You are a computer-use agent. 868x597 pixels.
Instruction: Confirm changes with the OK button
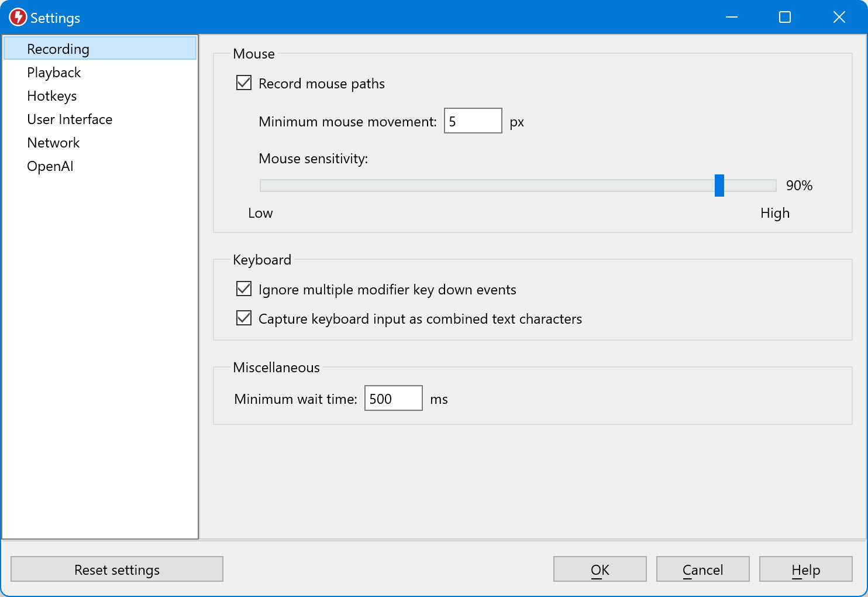(600, 569)
